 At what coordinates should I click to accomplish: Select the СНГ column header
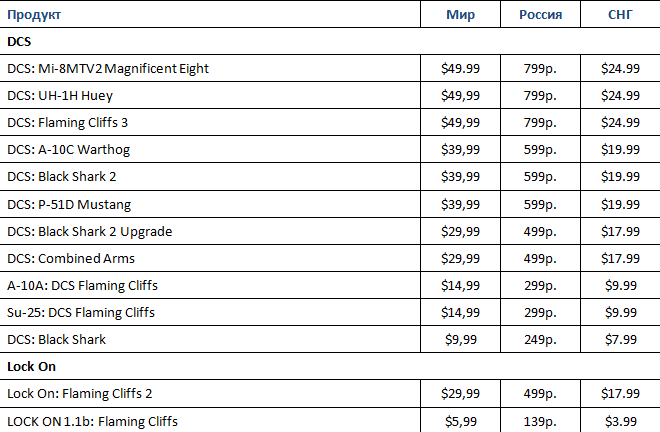click(620, 15)
